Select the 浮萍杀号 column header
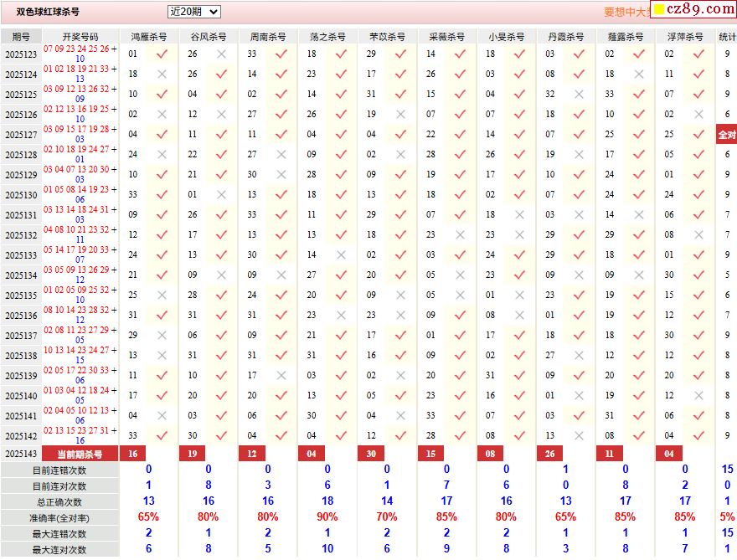737x560 pixels. (685, 37)
